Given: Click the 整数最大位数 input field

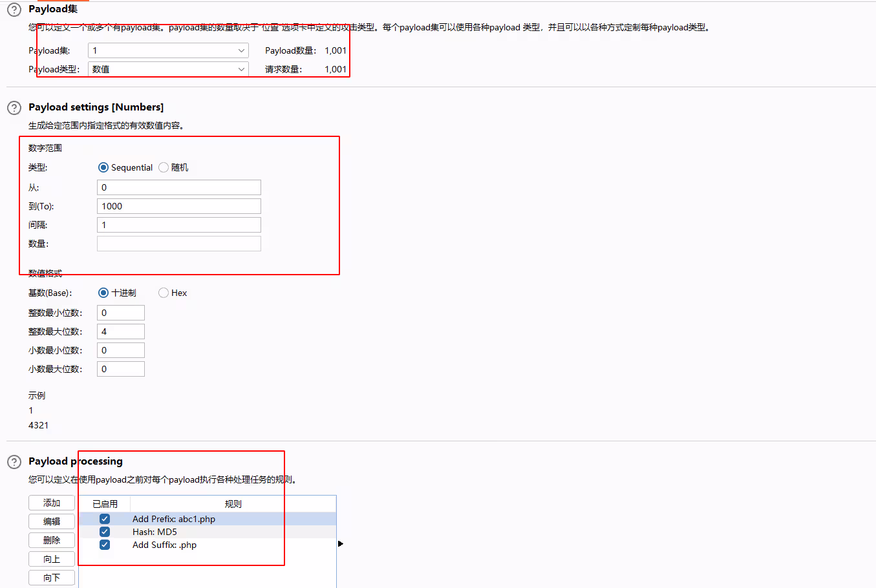Looking at the screenshot, I should click(x=121, y=331).
